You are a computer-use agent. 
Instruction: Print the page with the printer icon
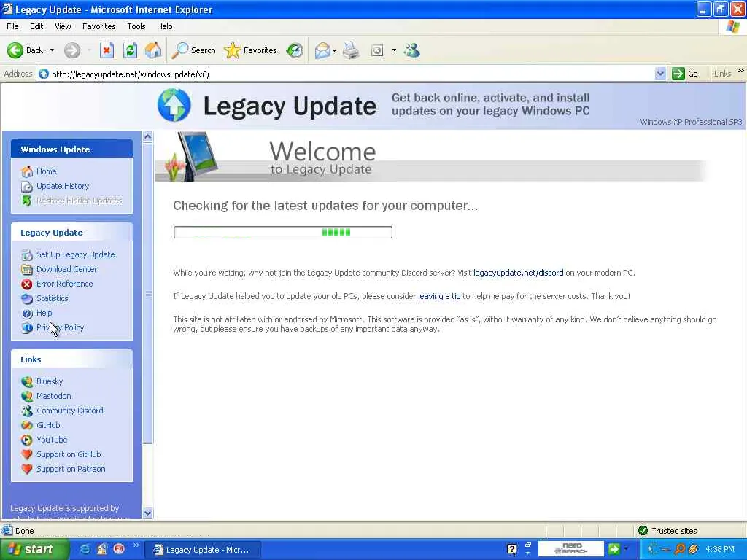click(x=352, y=50)
